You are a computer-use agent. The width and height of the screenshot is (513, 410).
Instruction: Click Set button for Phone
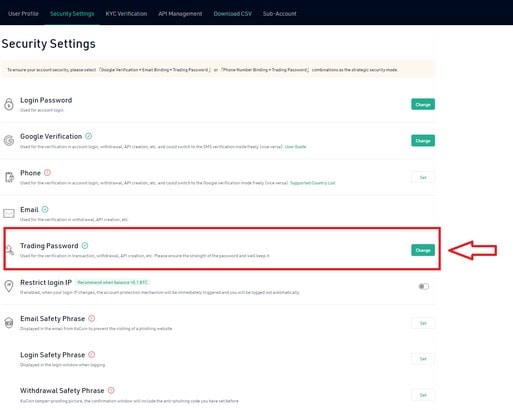tap(423, 177)
